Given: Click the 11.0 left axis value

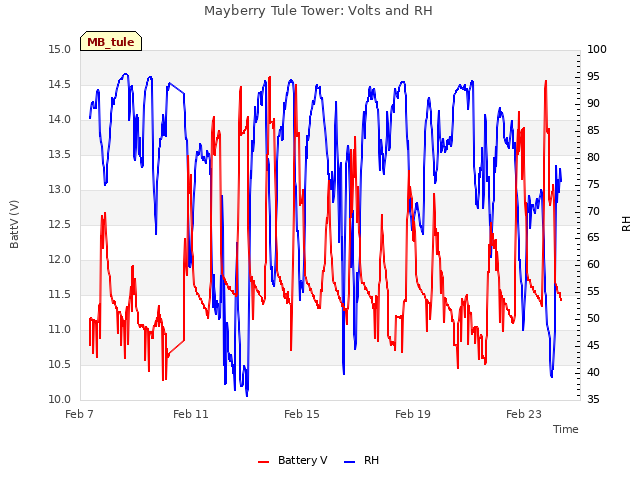Looking at the screenshot, I should (60, 330).
